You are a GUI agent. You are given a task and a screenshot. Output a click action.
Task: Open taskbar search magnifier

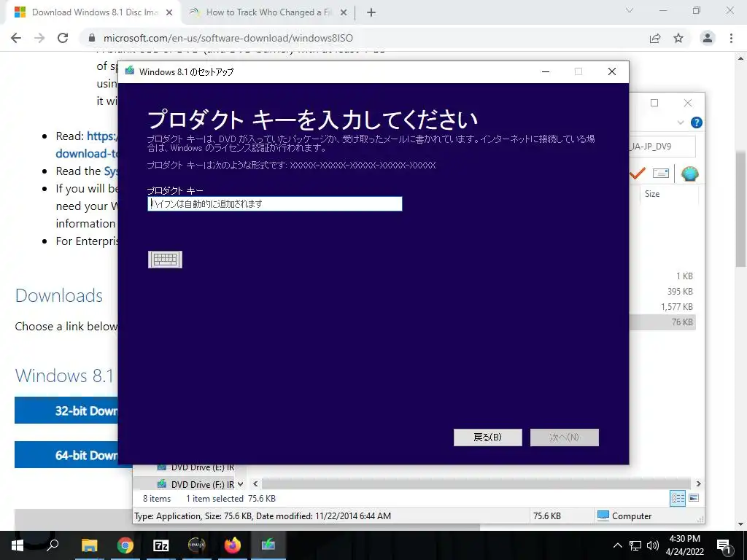tap(53, 545)
